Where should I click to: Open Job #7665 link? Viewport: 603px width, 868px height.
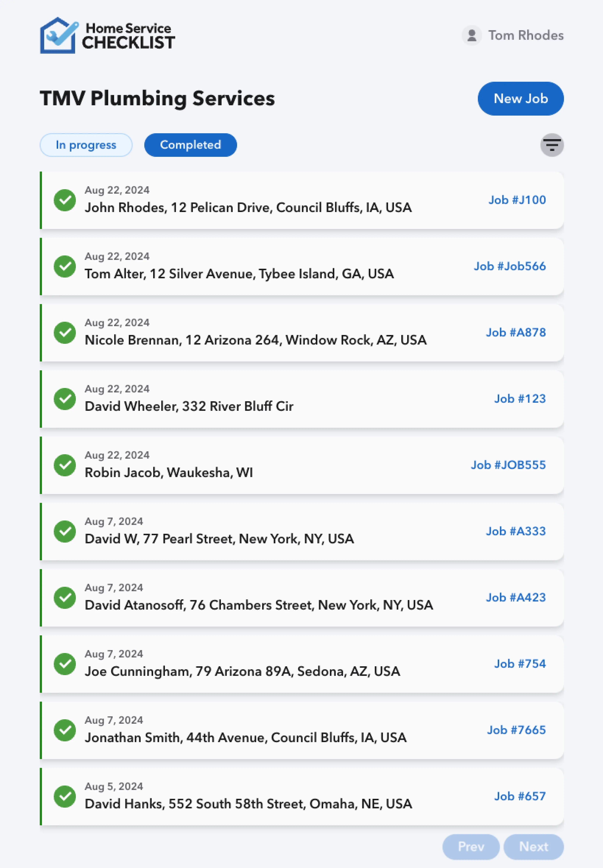[516, 730]
